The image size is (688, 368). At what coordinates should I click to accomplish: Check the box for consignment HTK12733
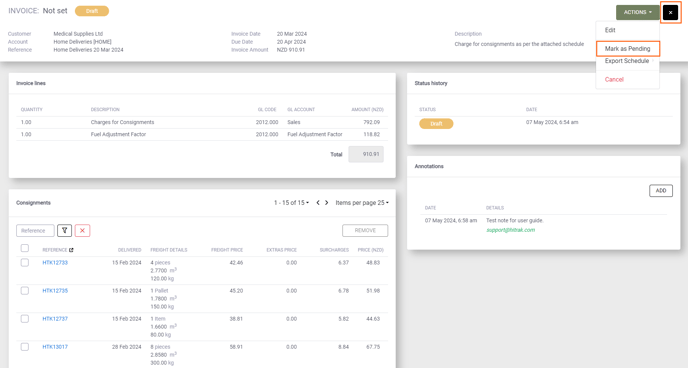[25, 262]
